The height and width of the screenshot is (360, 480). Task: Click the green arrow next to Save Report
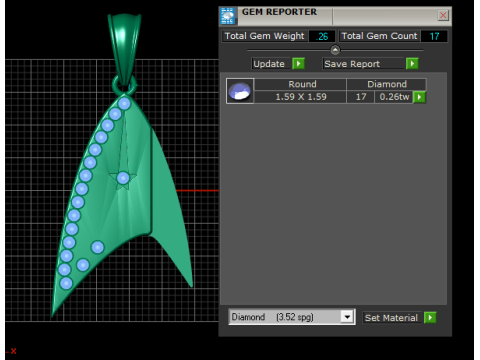pyautogui.click(x=412, y=63)
